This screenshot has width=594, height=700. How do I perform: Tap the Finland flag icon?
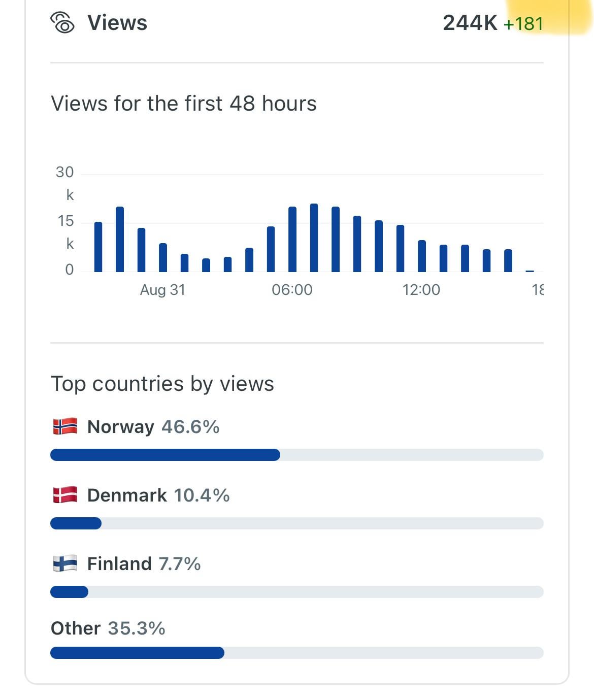[65, 563]
